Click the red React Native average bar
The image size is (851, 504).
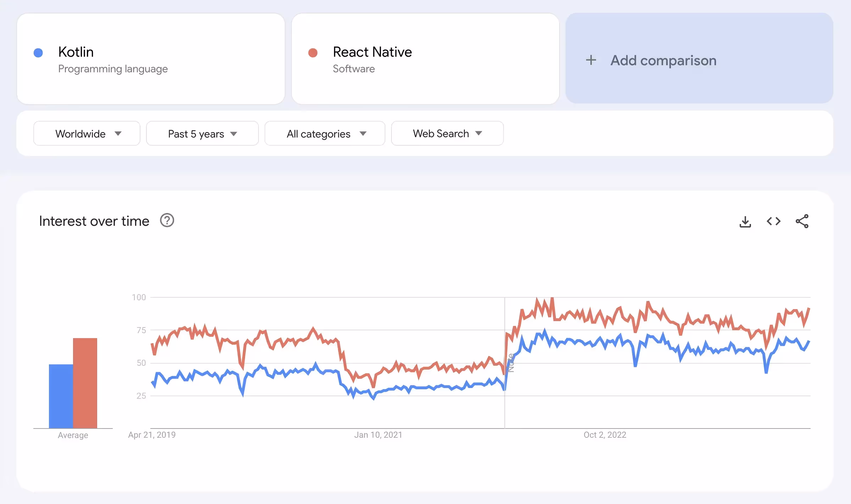click(85, 383)
